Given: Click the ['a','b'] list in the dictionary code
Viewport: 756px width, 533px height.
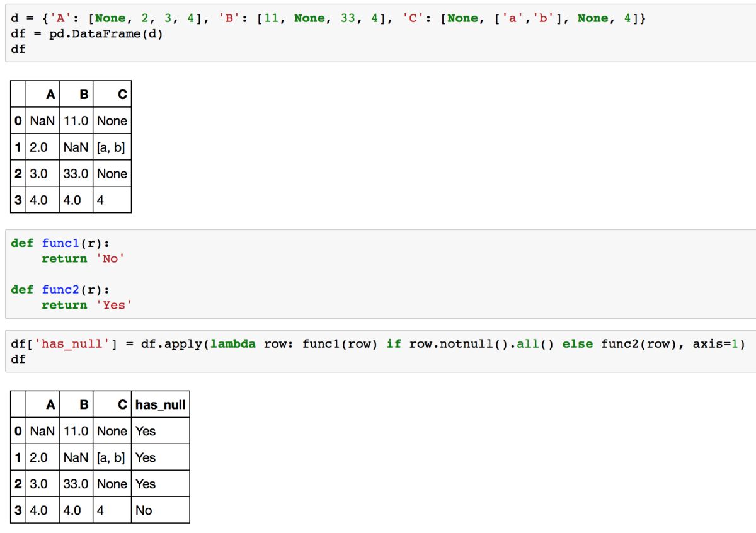Looking at the screenshot, I should tap(531, 18).
